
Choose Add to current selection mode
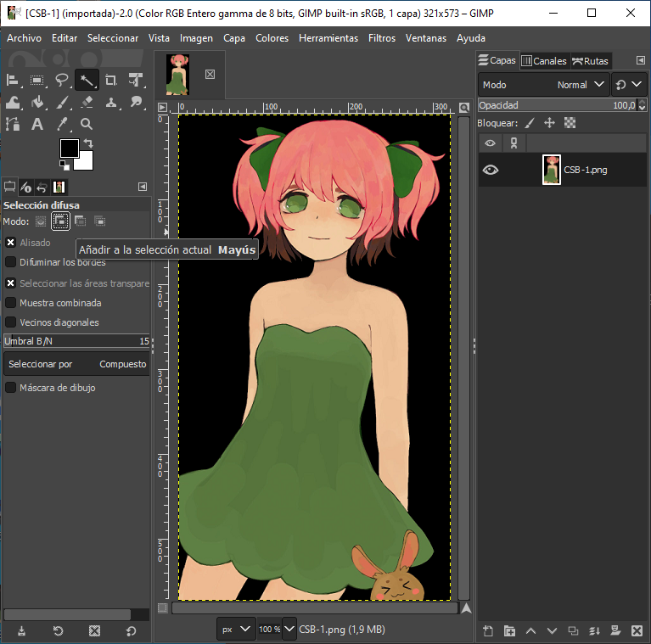tap(60, 221)
